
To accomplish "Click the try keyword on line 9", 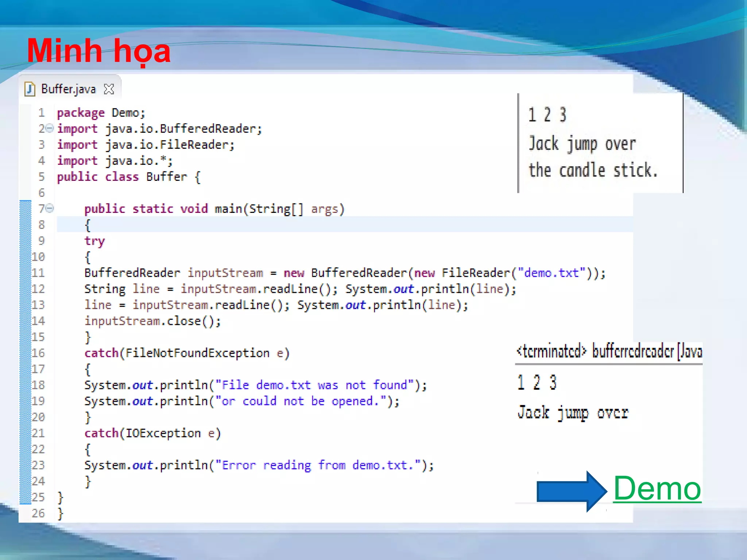I will pyautogui.click(x=94, y=241).
